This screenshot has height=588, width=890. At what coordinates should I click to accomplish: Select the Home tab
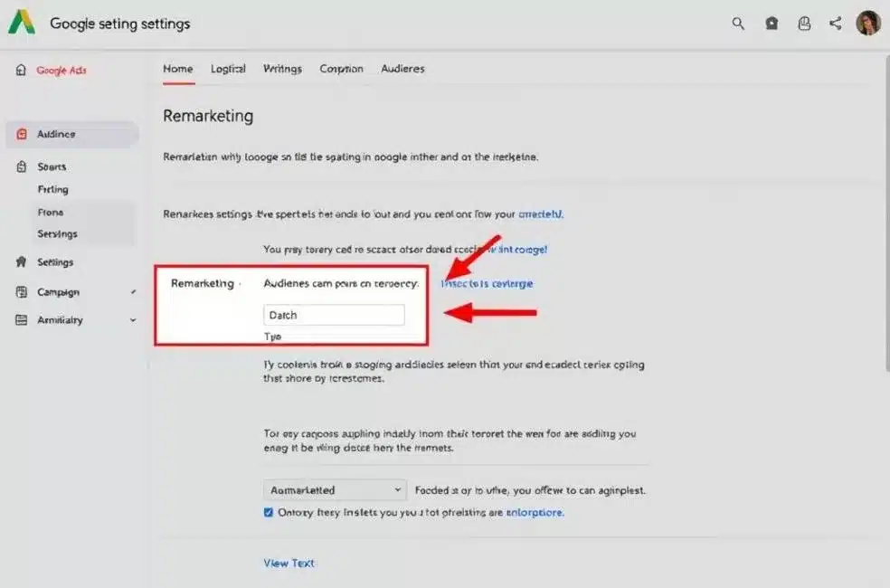coord(177,68)
